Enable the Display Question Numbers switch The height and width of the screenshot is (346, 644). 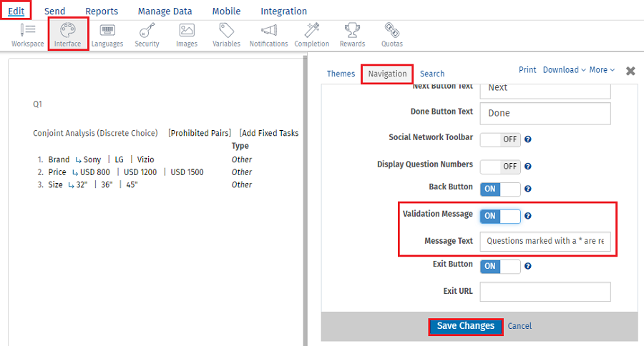pos(499,166)
